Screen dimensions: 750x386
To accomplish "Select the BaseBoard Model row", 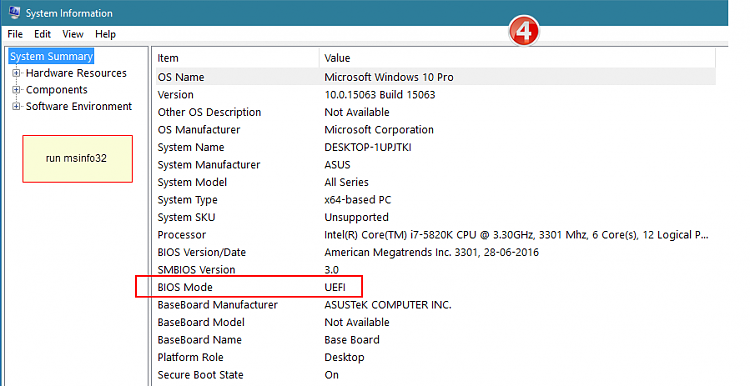I will click(x=436, y=322).
